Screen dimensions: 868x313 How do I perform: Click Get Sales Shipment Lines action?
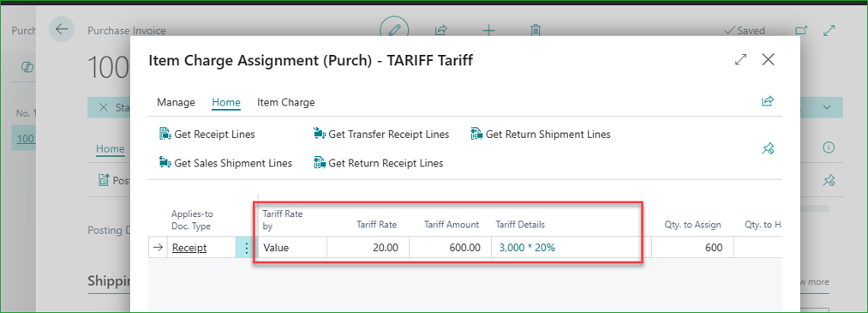tap(225, 163)
